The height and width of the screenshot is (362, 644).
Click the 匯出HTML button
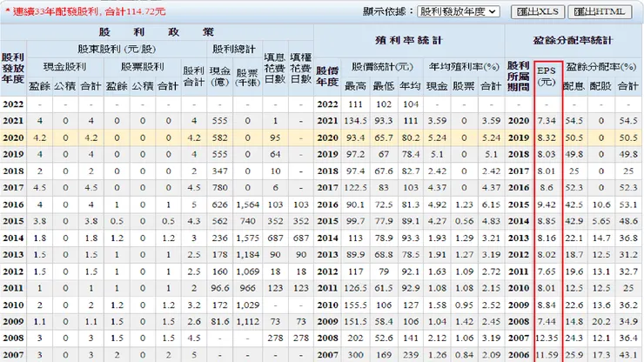601,11
